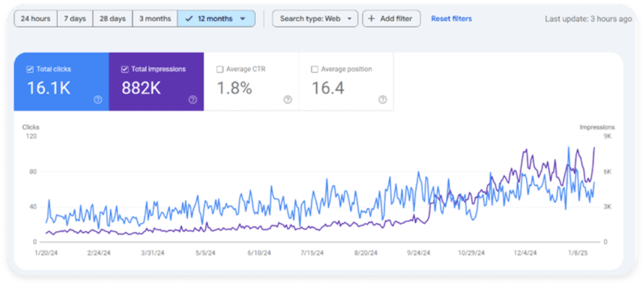Viewport: 644px width, 286px height.
Task: Click the plus icon in Add filter
Action: tap(372, 19)
